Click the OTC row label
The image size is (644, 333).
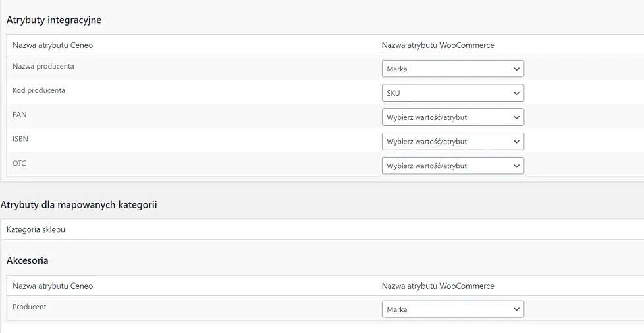coord(19,164)
